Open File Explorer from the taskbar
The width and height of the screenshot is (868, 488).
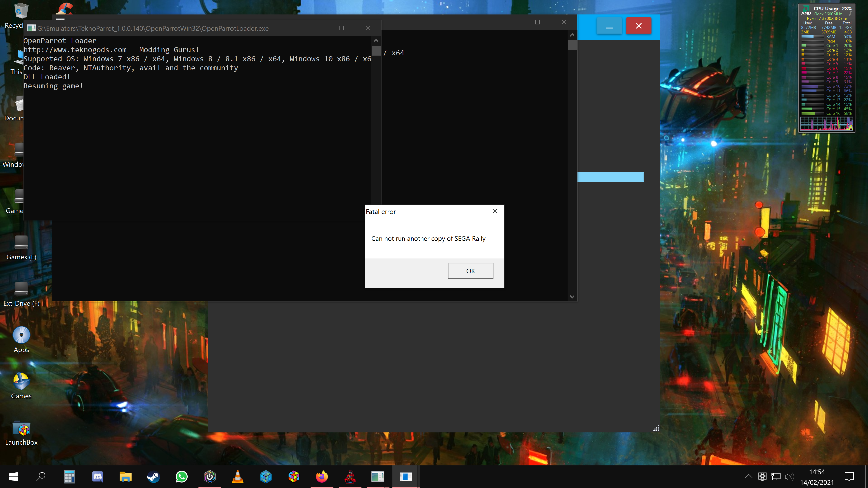[x=125, y=476]
